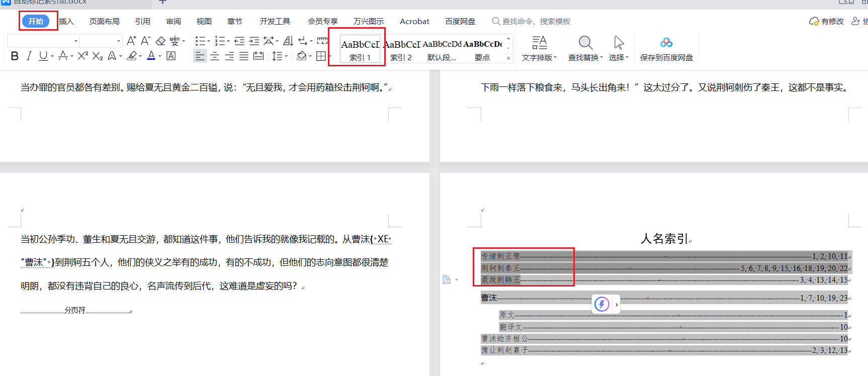The image size is (868, 376).
Task: Open the font name dropdown
Action: tap(76, 41)
